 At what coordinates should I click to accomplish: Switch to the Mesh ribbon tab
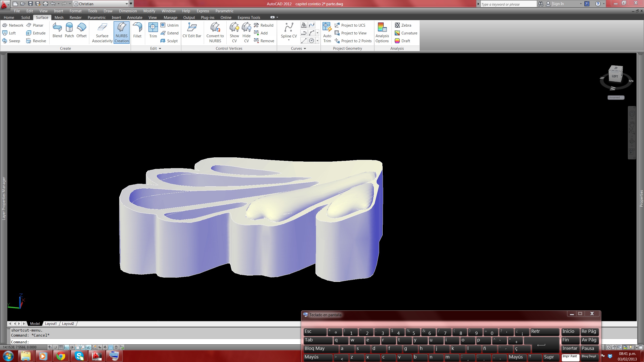[59, 17]
